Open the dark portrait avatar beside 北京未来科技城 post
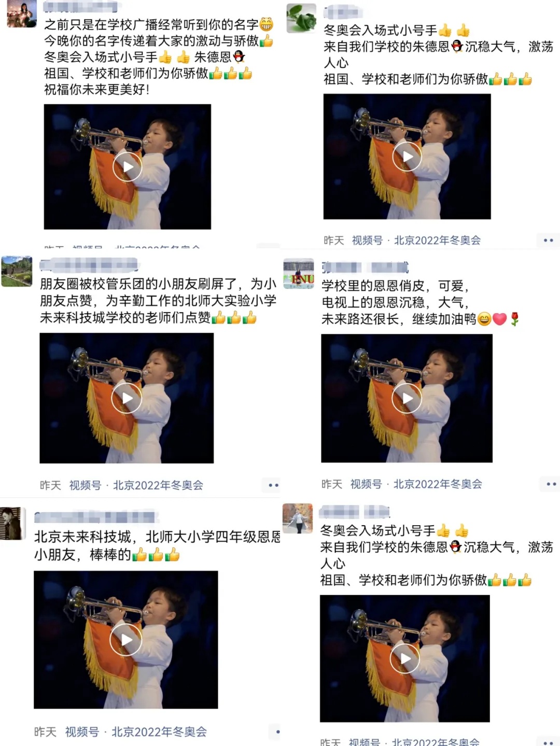This screenshot has width=560, height=746. pos(12,524)
